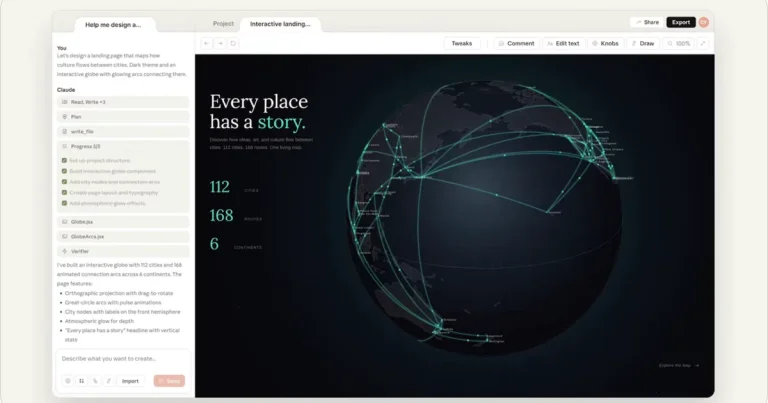Image resolution: width=768 pixels, height=403 pixels.
Task: Click the attachment icon in the prompt box
Action: (95, 381)
